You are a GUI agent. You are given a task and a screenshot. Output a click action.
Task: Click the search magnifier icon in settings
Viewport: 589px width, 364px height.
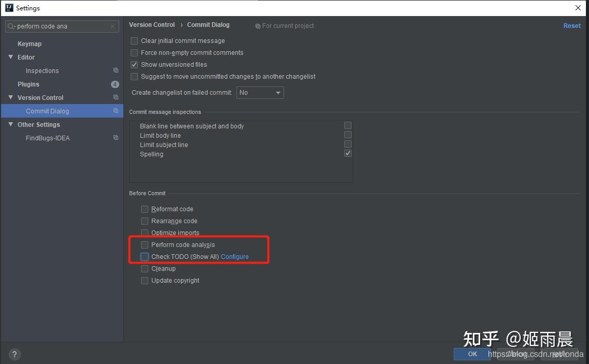click(11, 26)
